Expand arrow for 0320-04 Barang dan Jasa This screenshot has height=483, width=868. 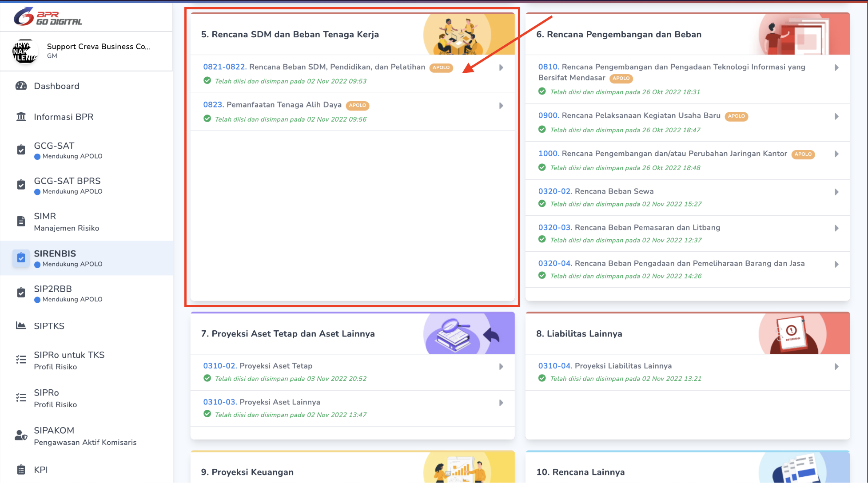[836, 264]
